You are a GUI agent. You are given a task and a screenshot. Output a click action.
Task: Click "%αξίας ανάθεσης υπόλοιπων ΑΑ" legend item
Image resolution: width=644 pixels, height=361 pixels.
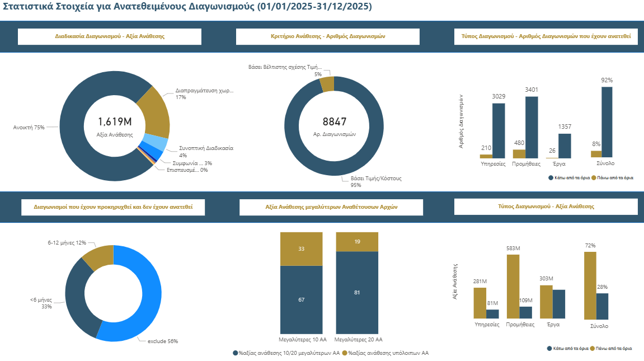pos(385,353)
